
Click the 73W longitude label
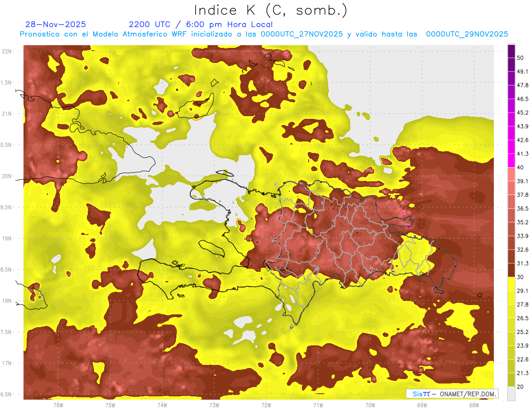214,405
